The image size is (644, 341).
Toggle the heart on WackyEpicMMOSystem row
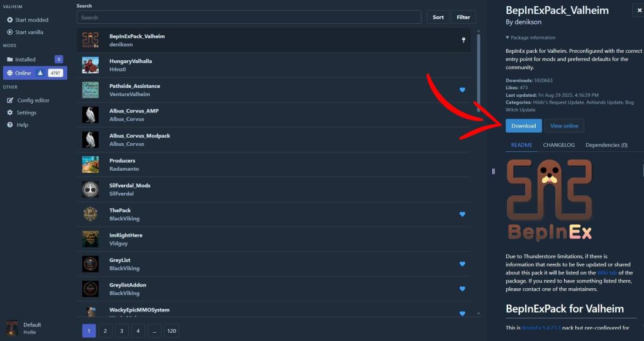pos(462,313)
